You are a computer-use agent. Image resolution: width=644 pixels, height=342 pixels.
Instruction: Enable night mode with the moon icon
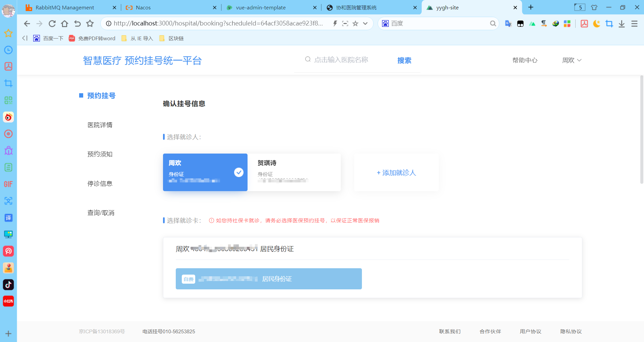[596, 23]
